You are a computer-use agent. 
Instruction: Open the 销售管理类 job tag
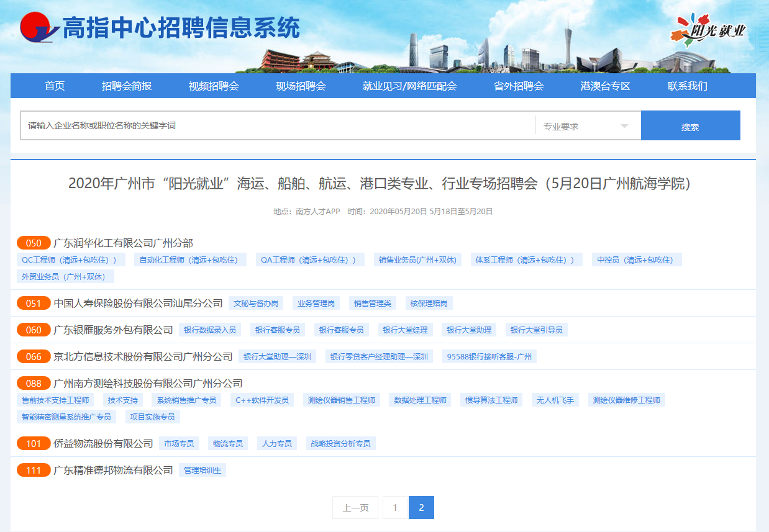click(373, 303)
